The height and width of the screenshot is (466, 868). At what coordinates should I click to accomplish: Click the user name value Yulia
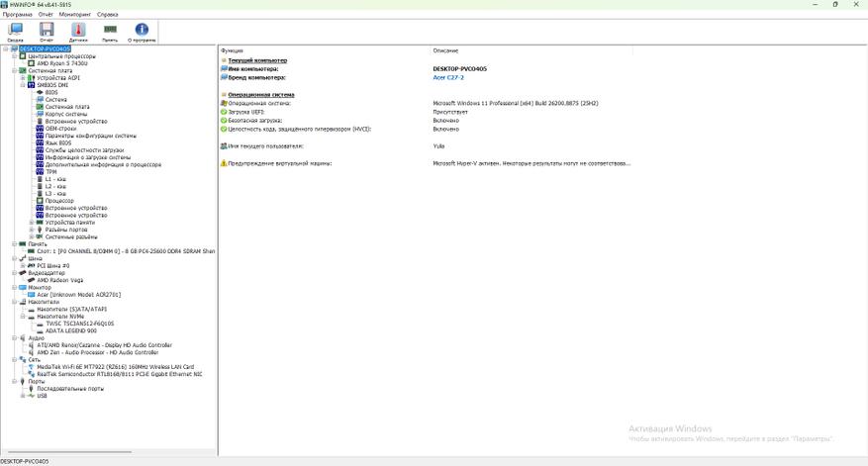click(x=438, y=146)
